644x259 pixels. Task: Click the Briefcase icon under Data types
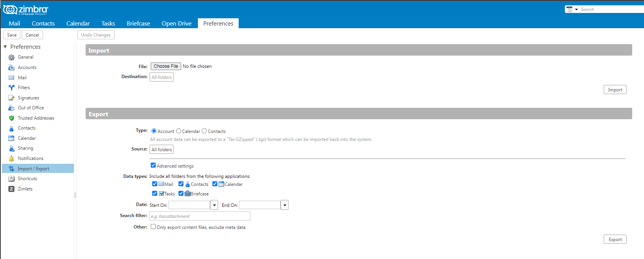[188, 193]
